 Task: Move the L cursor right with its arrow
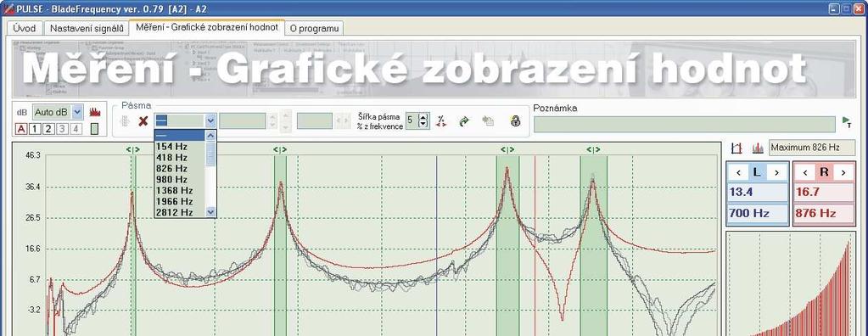coord(776,173)
